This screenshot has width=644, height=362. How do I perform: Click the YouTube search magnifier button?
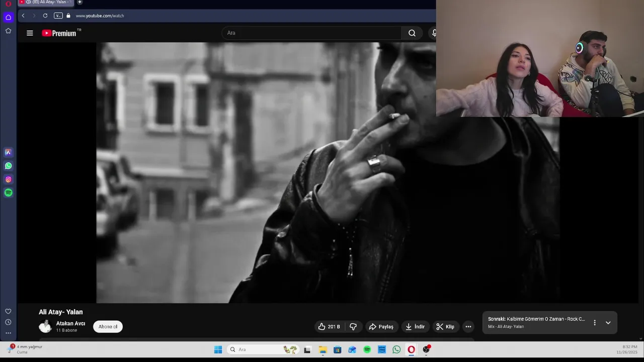(x=412, y=33)
